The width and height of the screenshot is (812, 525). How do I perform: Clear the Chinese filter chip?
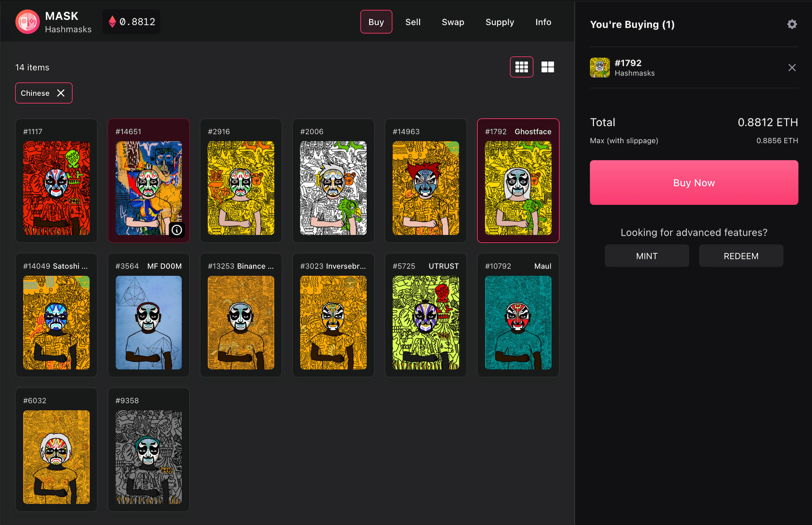pyautogui.click(x=61, y=93)
